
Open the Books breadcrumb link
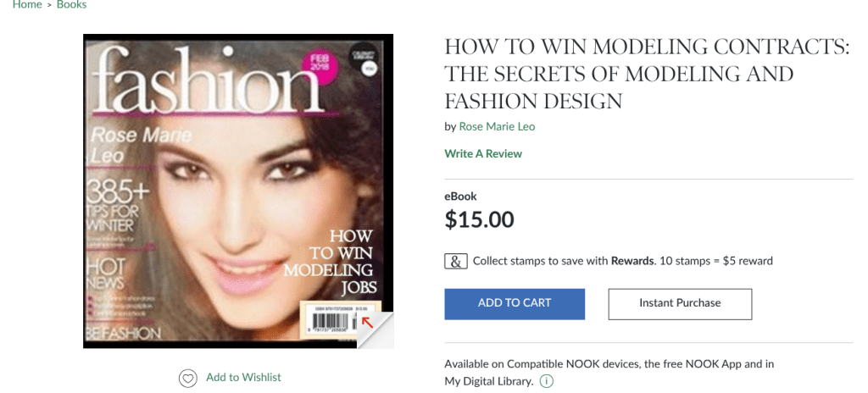(71, 5)
